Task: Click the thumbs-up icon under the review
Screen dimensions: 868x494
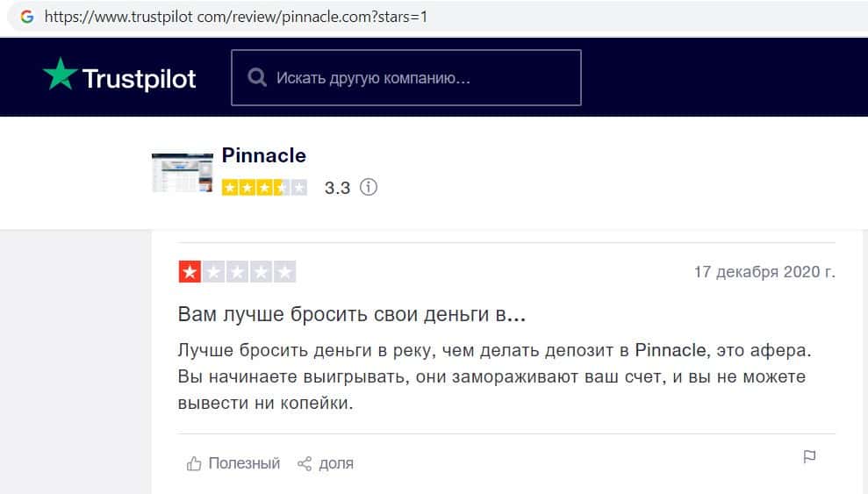Action: coord(194,463)
